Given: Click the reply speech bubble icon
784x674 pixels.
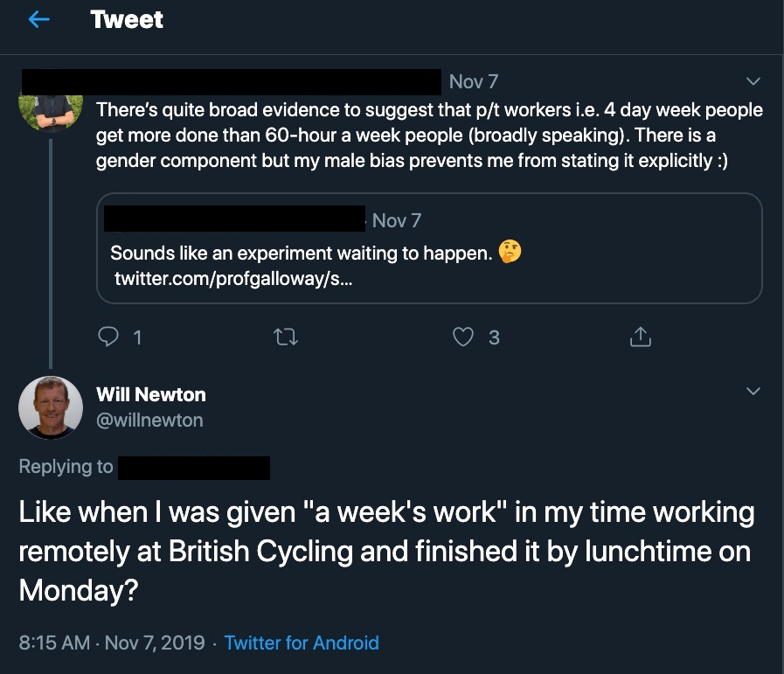Looking at the screenshot, I should point(108,337).
